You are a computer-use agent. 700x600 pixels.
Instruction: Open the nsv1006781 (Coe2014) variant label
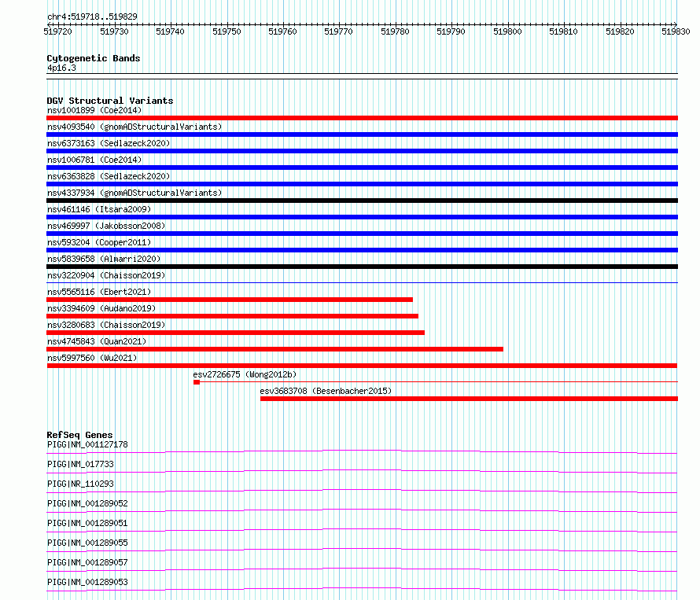point(94,160)
